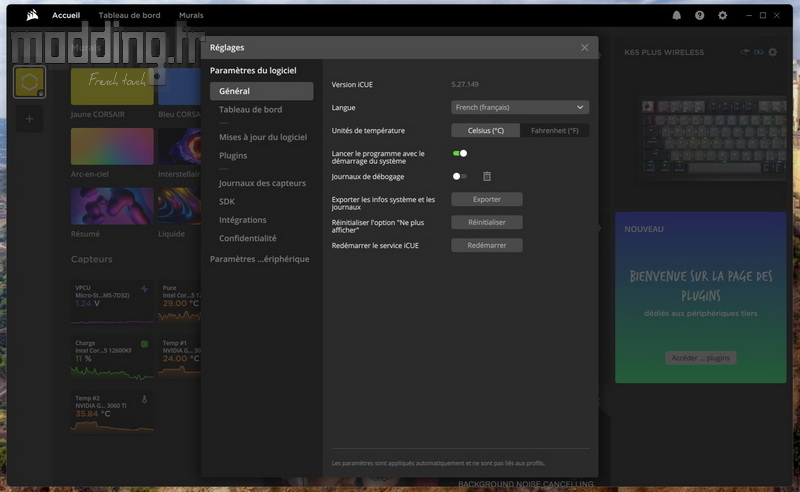
Task: Click the Charge sensor CPU icon
Action: tap(145, 344)
